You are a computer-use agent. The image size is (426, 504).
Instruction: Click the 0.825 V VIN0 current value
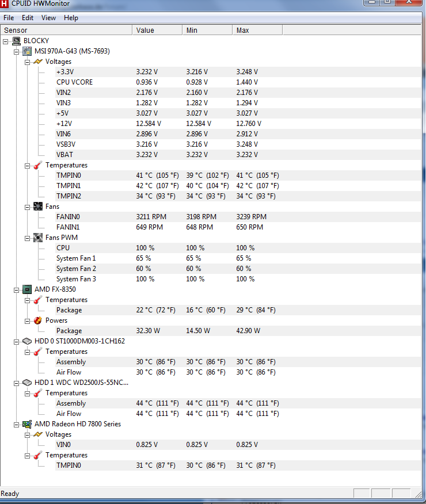[x=147, y=445]
